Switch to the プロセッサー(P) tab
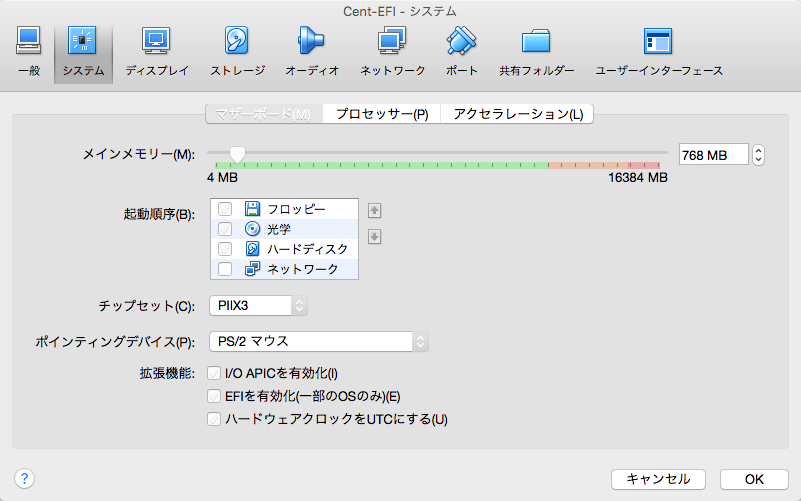This screenshot has height=501, width=801. pyautogui.click(x=382, y=114)
